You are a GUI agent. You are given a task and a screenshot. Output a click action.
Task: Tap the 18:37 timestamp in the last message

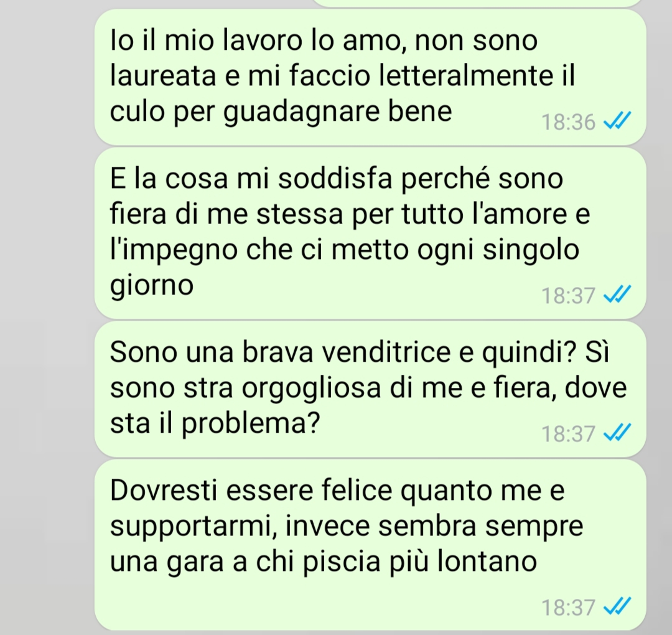pyautogui.click(x=568, y=608)
